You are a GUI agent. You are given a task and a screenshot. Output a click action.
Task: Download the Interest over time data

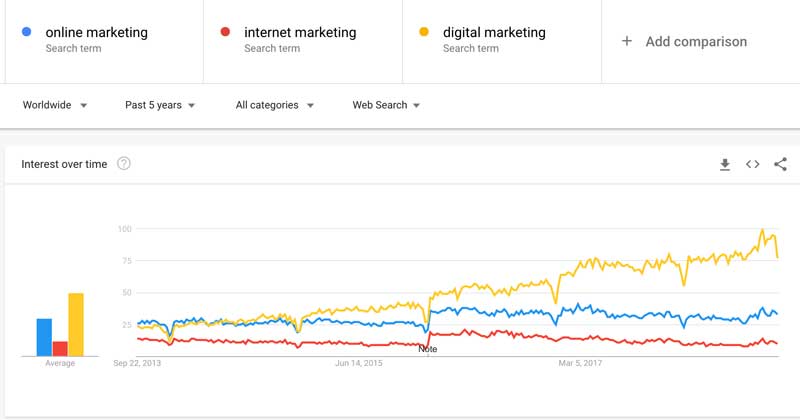click(x=724, y=164)
